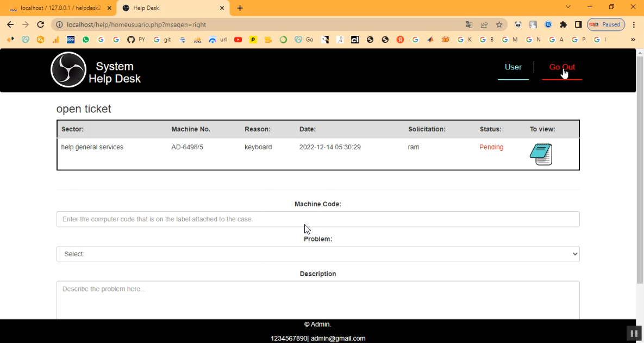
Task: Open the GitHub PY bookmark
Action: tap(136, 40)
